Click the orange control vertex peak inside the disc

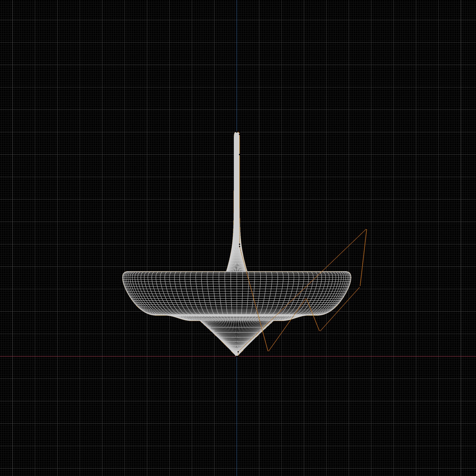click(306, 299)
